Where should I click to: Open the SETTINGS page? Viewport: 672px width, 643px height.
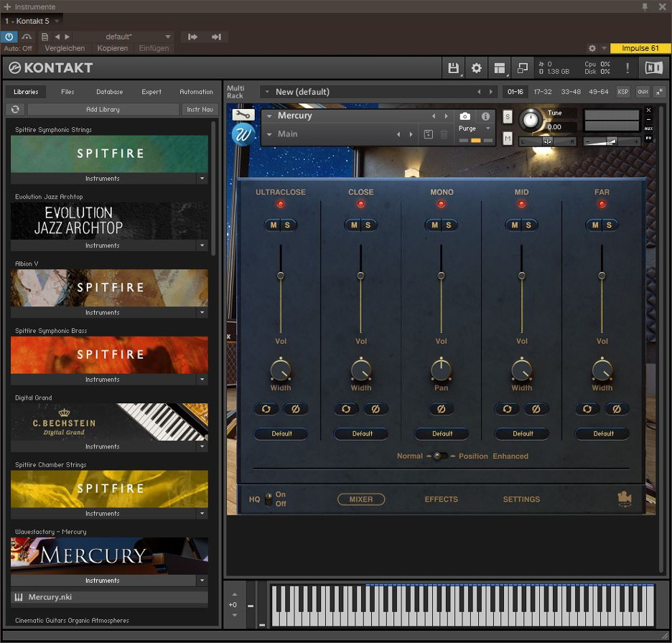pyautogui.click(x=521, y=499)
